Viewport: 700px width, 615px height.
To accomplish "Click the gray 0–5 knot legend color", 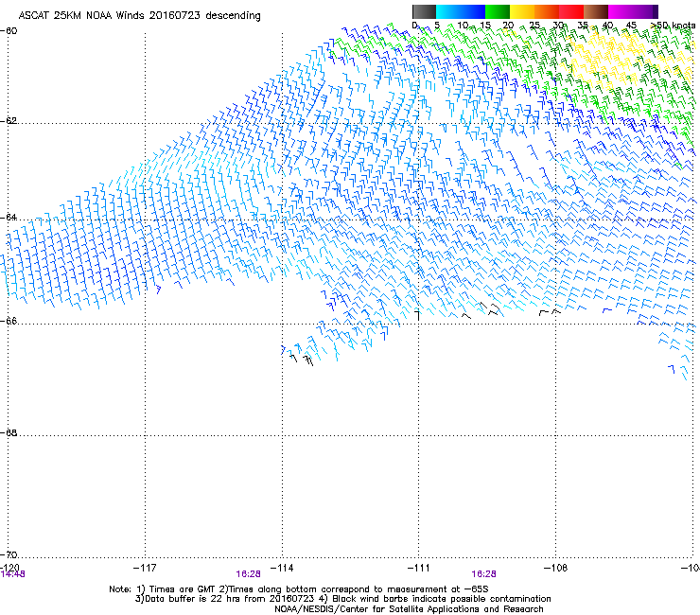I will point(424,11).
